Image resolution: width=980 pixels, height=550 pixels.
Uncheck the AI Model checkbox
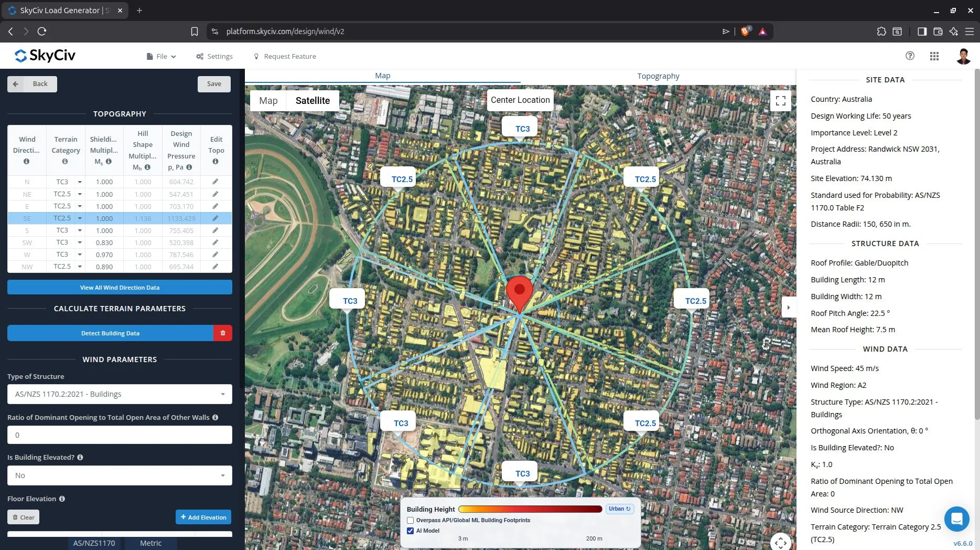(x=411, y=531)
